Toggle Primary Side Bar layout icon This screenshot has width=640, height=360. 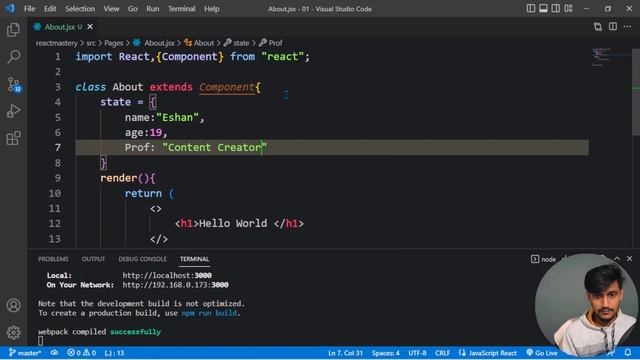531,9
